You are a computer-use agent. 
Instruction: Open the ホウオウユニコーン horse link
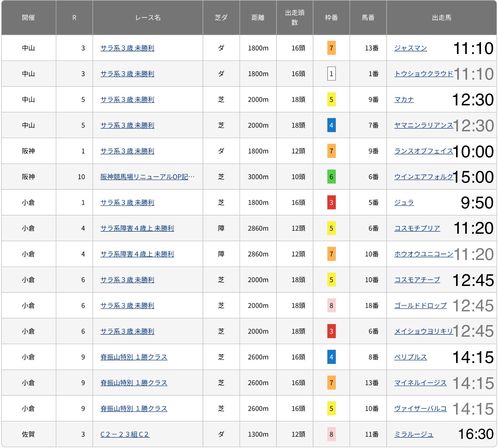click(x=424, y=254)
